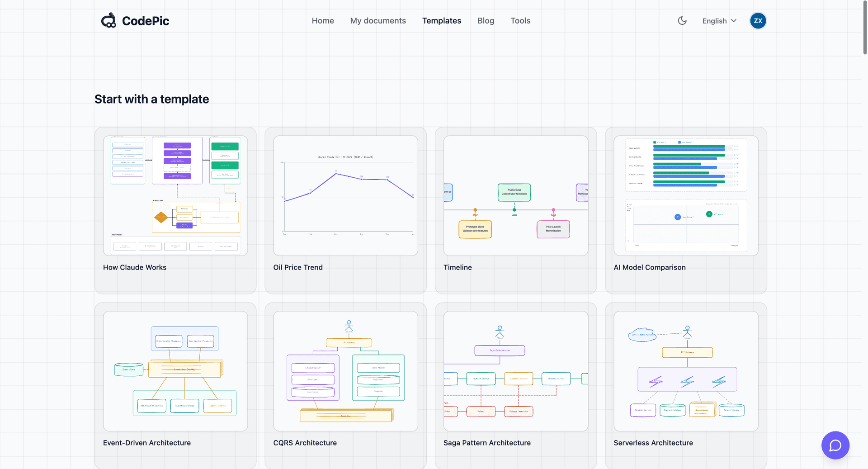Screen dimensions: 868x469
Task: Open the English language dropdown
Action: click(719, 21)
